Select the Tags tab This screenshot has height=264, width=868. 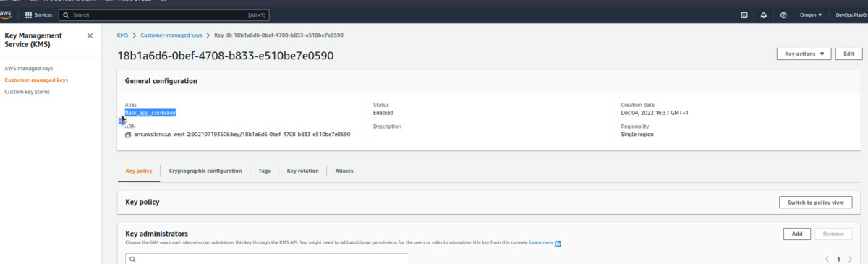264,171
